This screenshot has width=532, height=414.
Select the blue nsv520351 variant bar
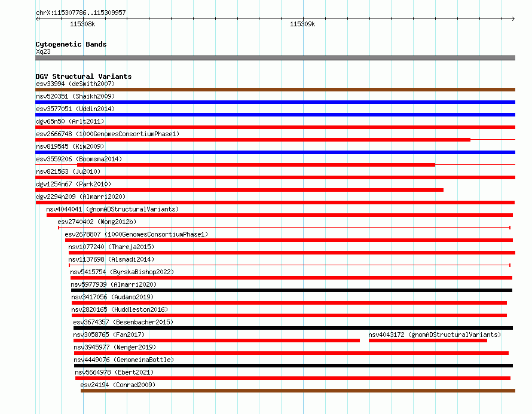click(x=275, y=102)
